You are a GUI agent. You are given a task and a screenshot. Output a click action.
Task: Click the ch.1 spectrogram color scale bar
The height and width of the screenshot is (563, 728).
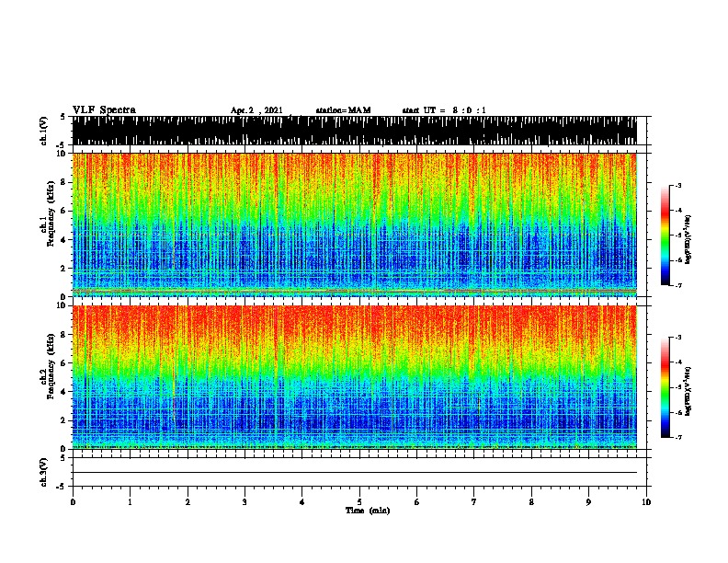[665, 236]
